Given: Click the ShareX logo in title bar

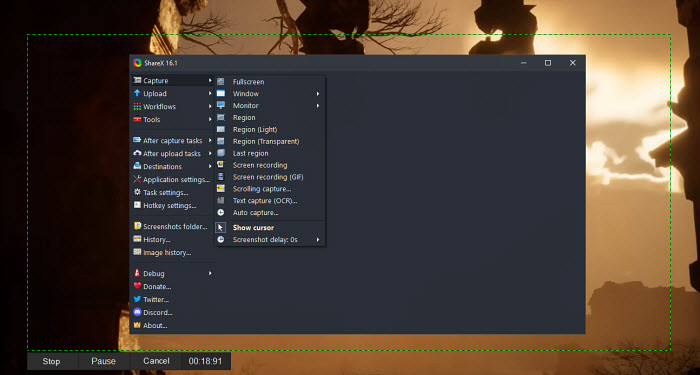Looking at the screenshot, I should (137, 63).
